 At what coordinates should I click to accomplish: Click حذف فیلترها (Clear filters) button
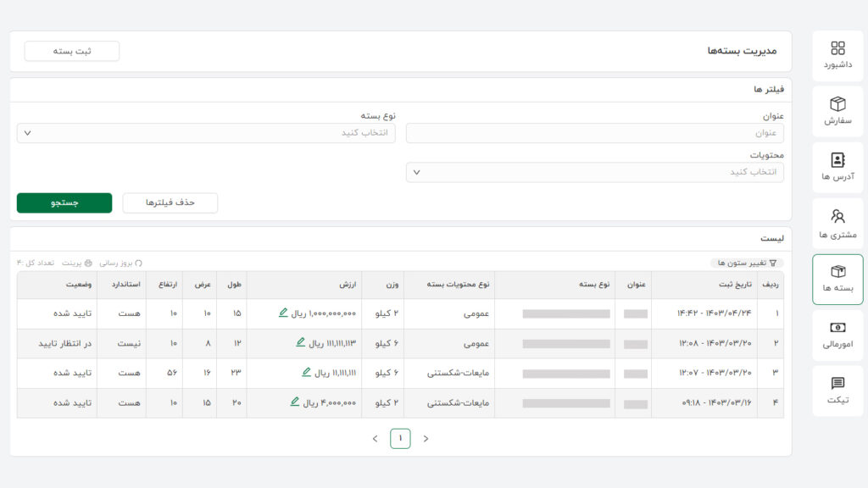[x=170, y=202]
